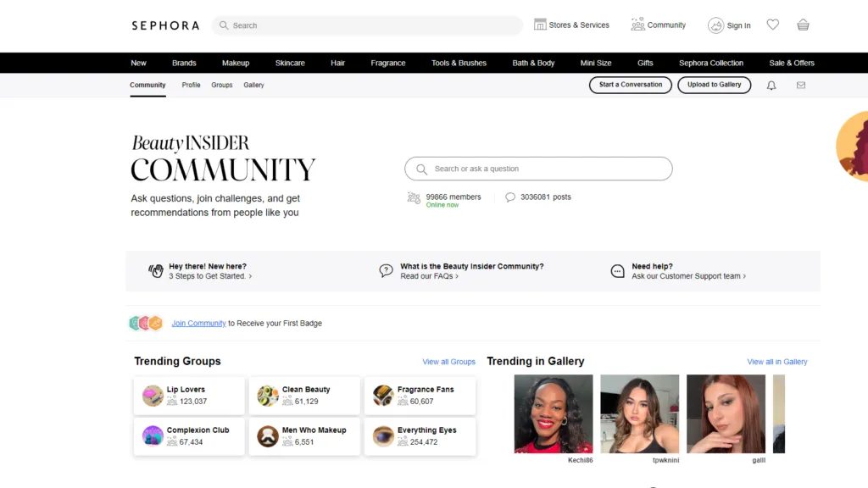868x488 pixels.
Task: Open the Fragrance menu
Action: 388,63
